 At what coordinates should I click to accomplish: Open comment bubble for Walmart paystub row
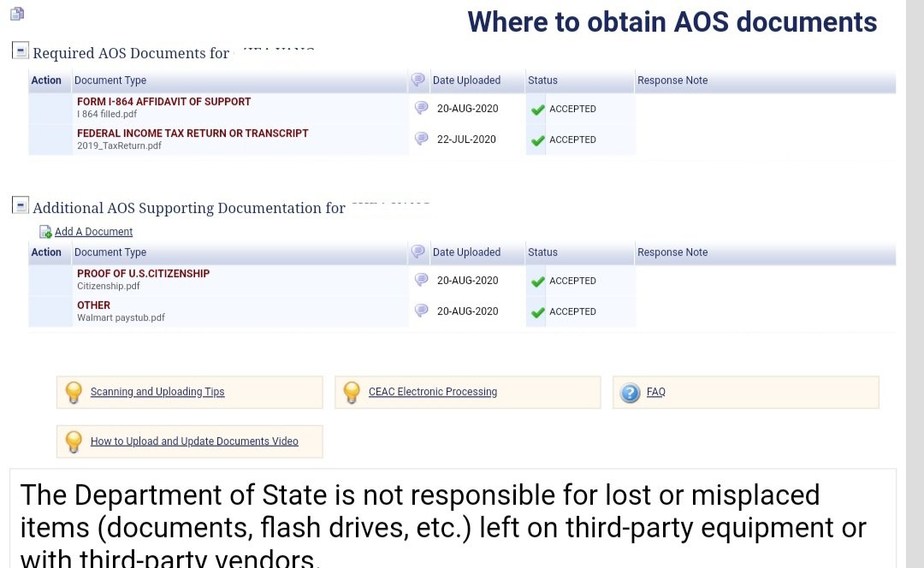click(421, 311)
